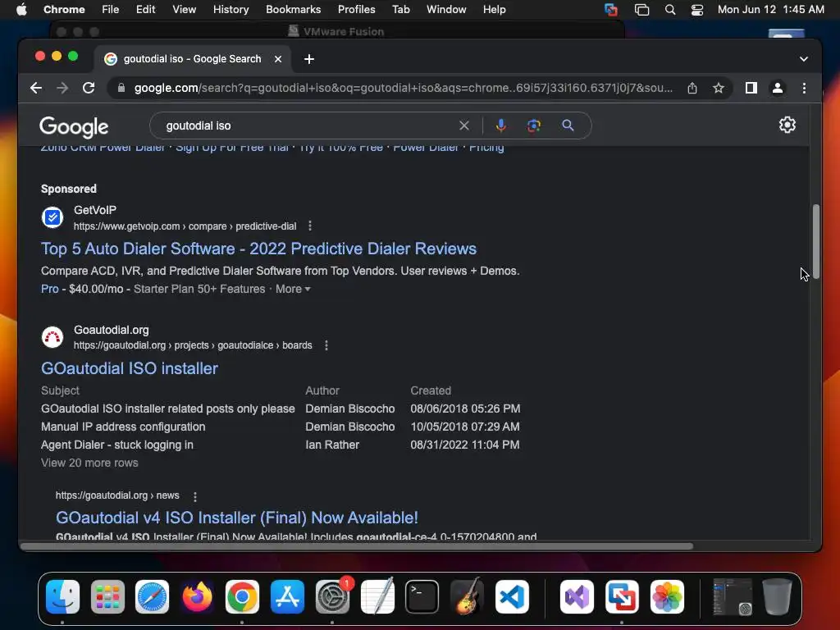The width and height of the screenshot is (840, 630).
Task: Open the Bookmarks menu
Action: pos(293,10)
